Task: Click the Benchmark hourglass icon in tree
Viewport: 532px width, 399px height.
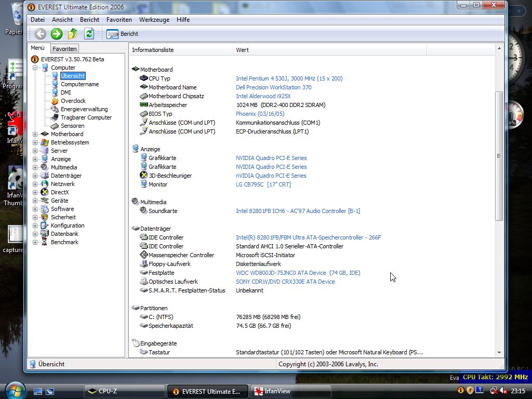Action: [45, 242]
